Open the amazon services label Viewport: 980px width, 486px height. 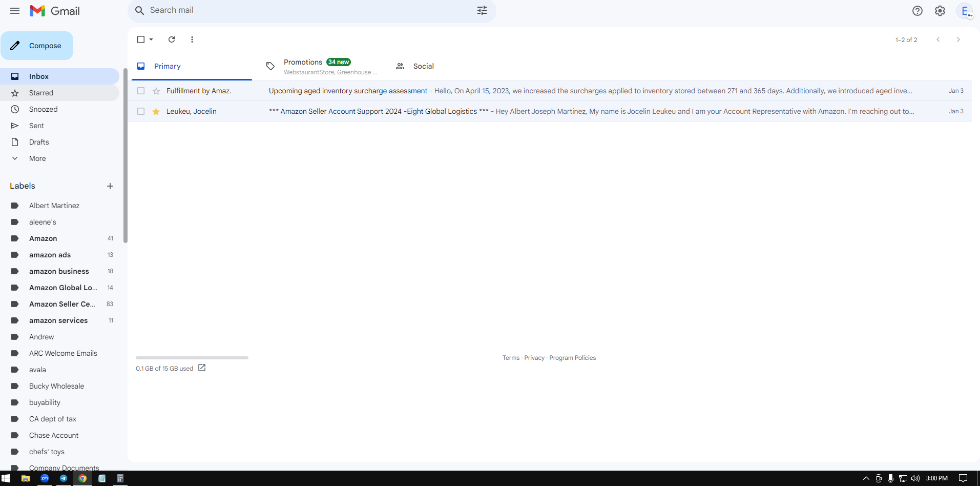tap(59, 320)
